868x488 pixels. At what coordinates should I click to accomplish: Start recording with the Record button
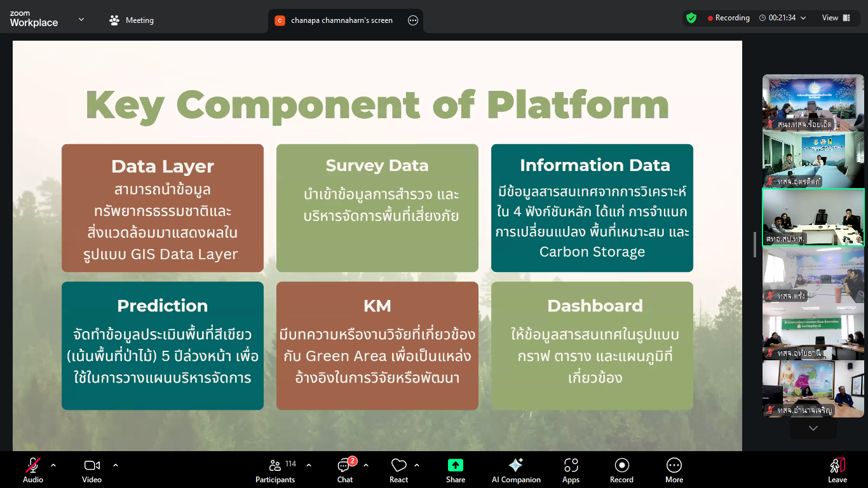[621, 465]
